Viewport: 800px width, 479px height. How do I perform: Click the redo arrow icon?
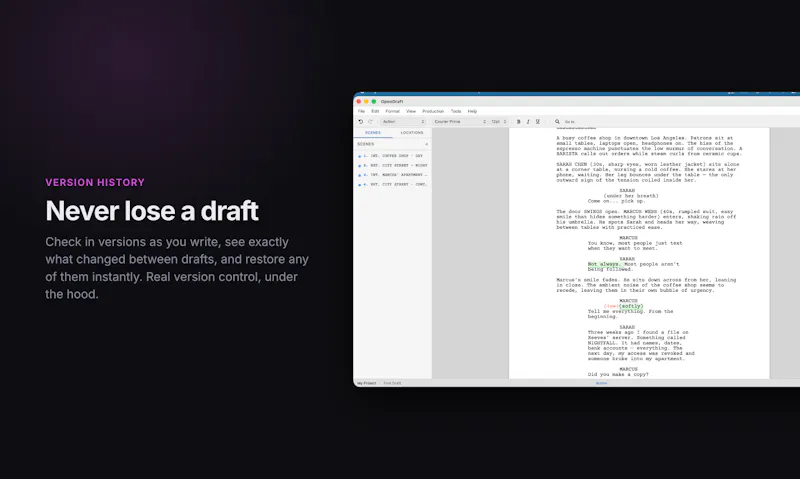tap(370, 121)
